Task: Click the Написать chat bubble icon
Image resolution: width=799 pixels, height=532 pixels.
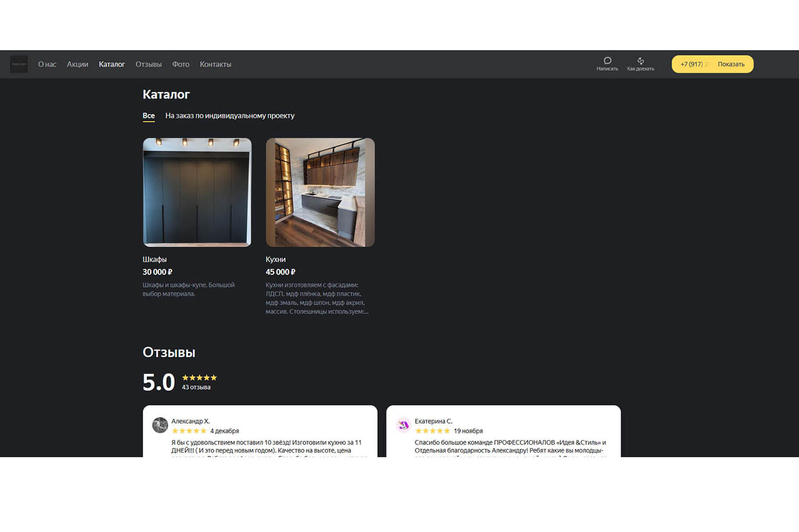Action: 607,61
